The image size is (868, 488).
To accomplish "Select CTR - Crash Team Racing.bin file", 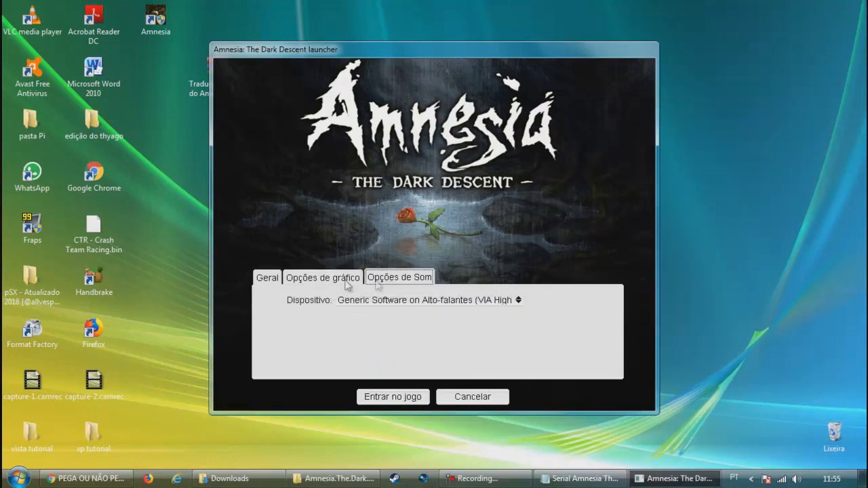I will point(94,234).
